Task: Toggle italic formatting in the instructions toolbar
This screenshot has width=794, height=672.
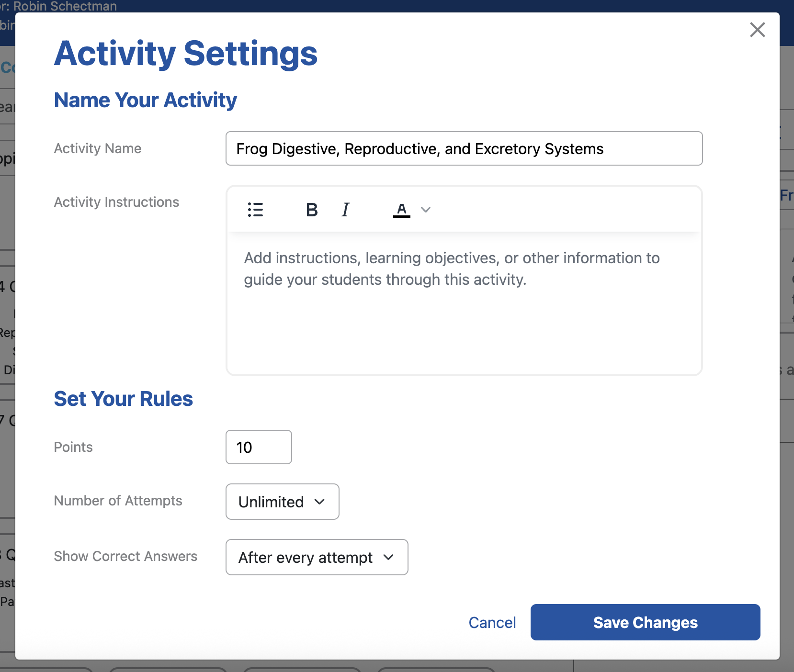Action: tap(345, 209)
